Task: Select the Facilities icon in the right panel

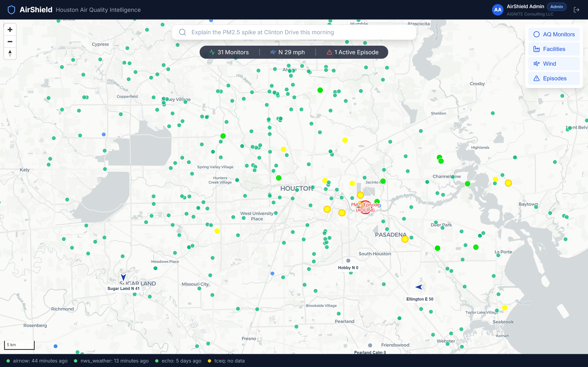Action: tap(537, 49)
